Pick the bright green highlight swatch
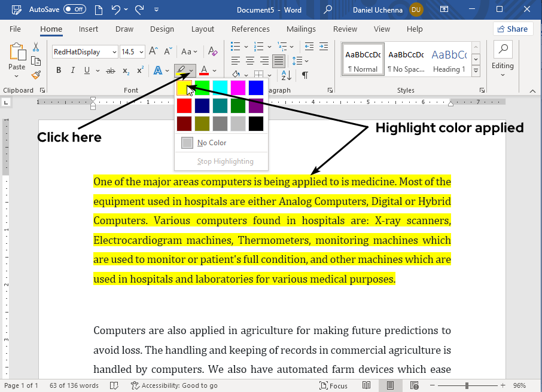 [x=202, y=88]
